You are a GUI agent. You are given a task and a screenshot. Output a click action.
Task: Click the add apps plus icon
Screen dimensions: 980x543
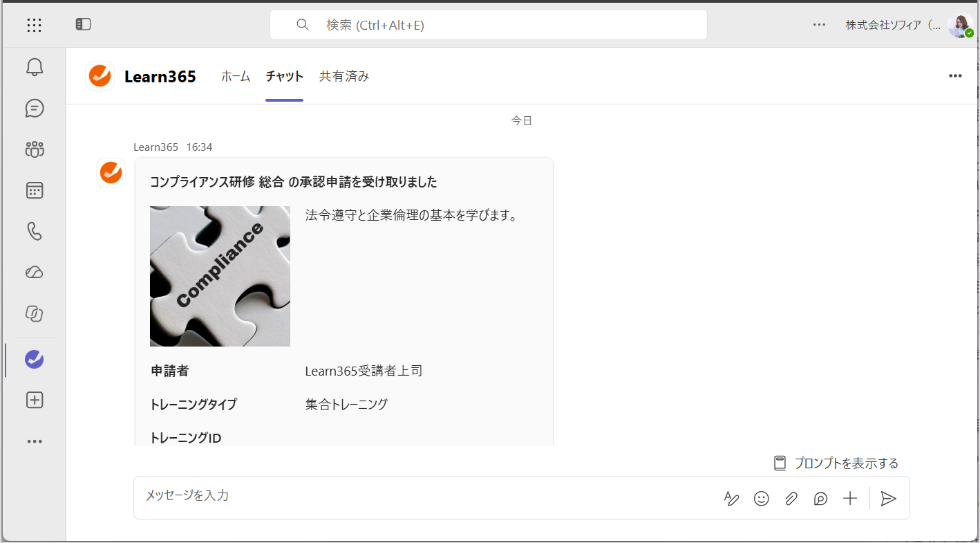coord(35,400)
